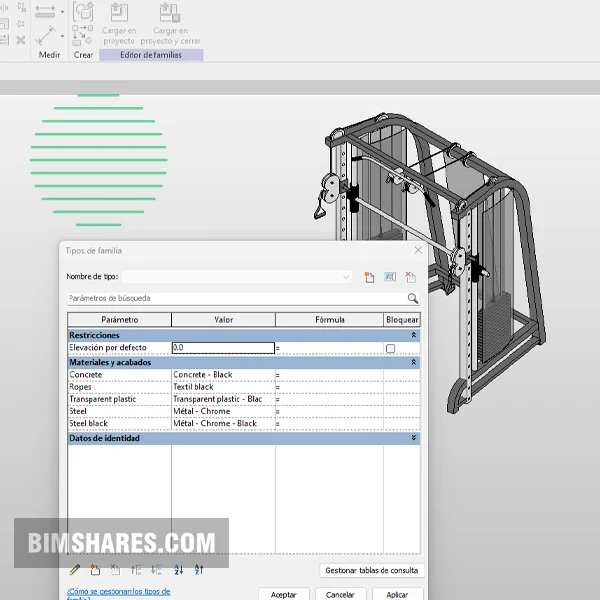Collapse the Restricciones section
Viewport: 600px width, 600px height.
[414, 335]
